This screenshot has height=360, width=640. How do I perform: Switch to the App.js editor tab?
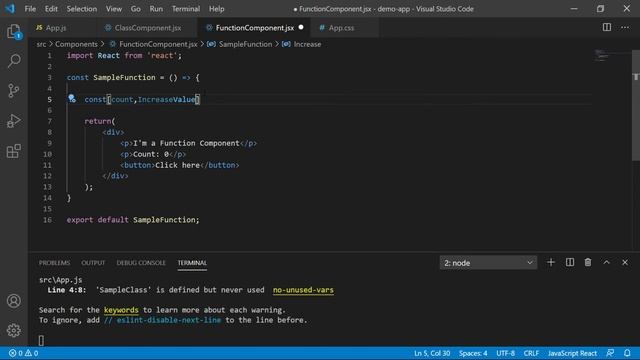coord(62,28)
